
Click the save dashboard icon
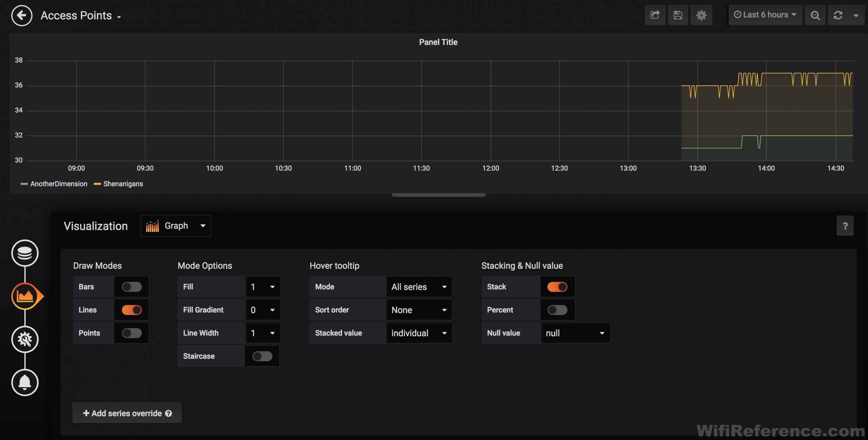678,15
